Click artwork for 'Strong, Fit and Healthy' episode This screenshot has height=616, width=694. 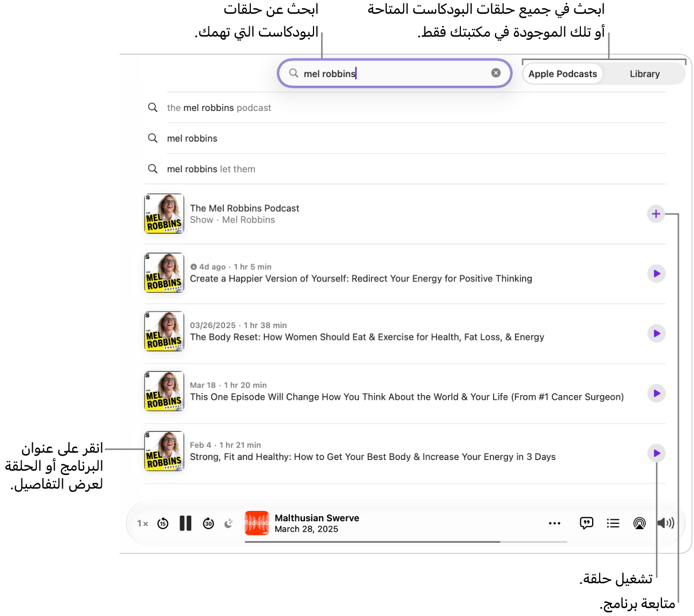point(164,451)
